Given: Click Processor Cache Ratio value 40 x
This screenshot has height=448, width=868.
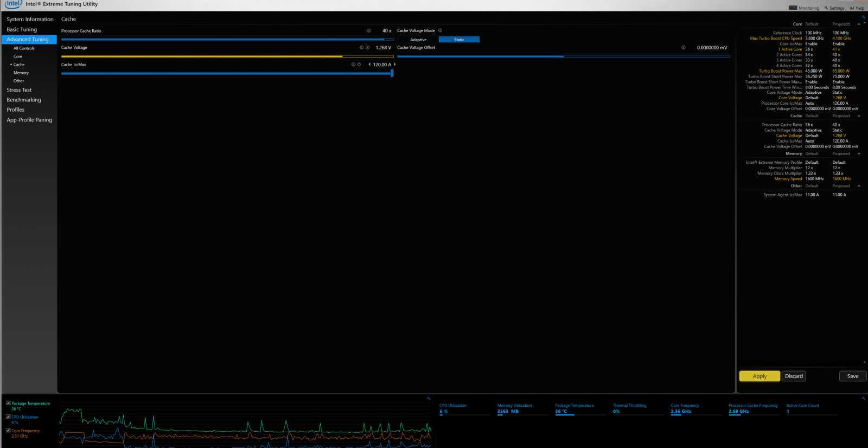Looking at the screenshot, I should 386,31.
